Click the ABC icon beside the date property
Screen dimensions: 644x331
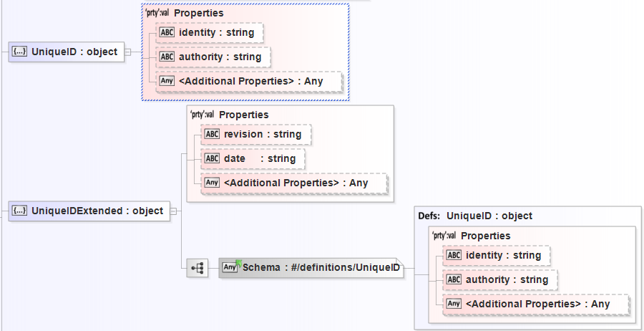tap(212, 158)
